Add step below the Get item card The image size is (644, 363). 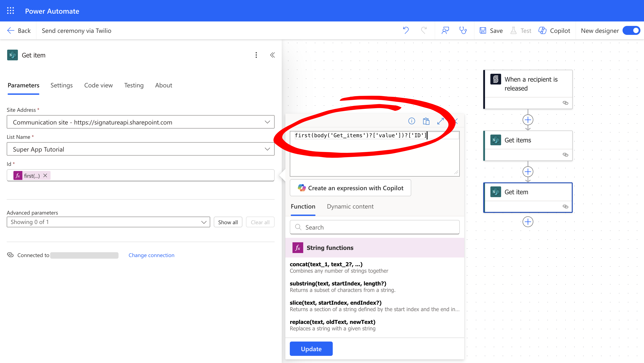(528, 222)
